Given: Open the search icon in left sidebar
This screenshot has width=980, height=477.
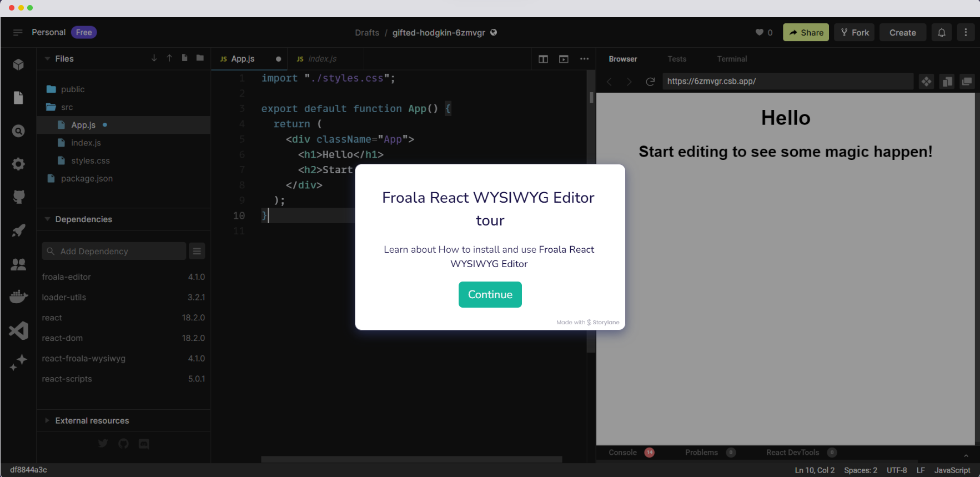Looking at the screenshot, I should point(18,131).
